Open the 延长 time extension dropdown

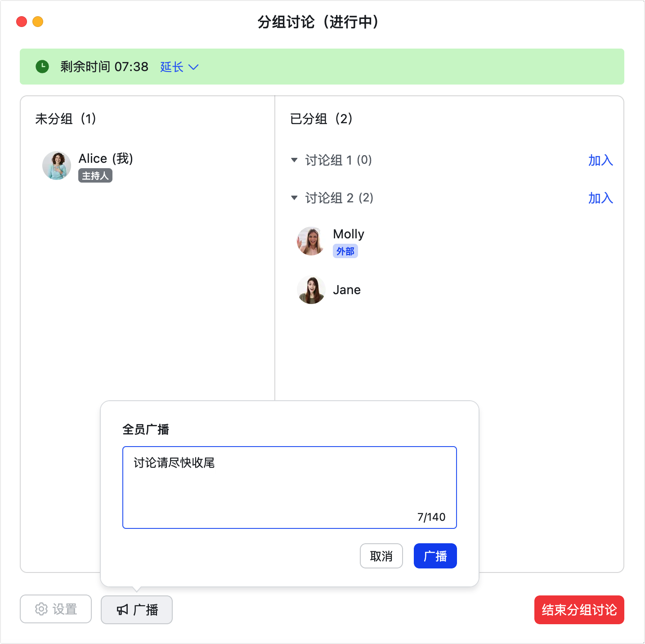pos(179,67)
